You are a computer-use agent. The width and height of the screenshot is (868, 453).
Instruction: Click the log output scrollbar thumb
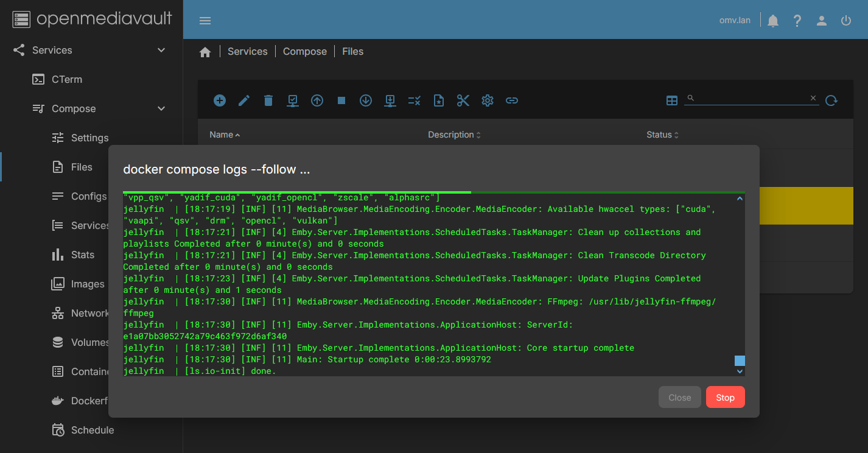[740, 360]
